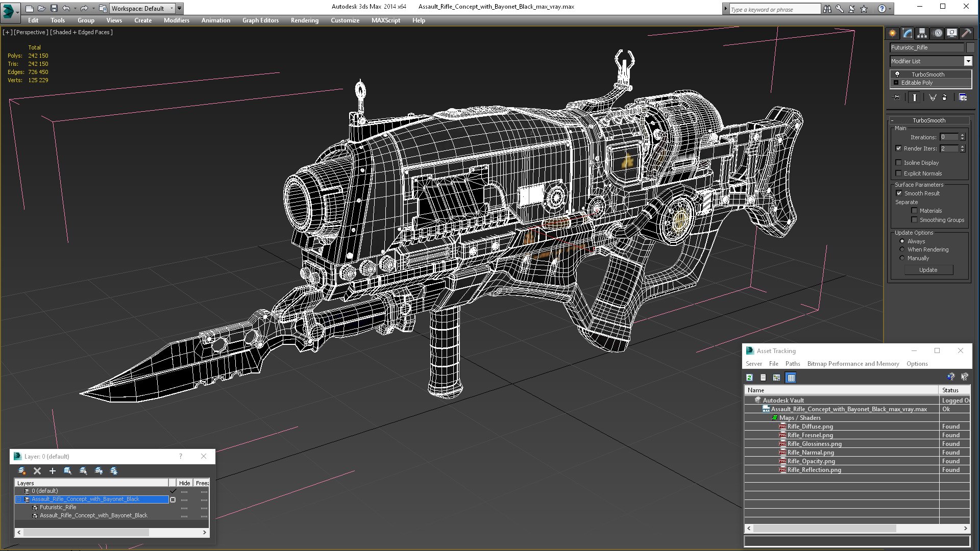
Task: Switch to the Create command panel tab
Action: tap(893, 33)
